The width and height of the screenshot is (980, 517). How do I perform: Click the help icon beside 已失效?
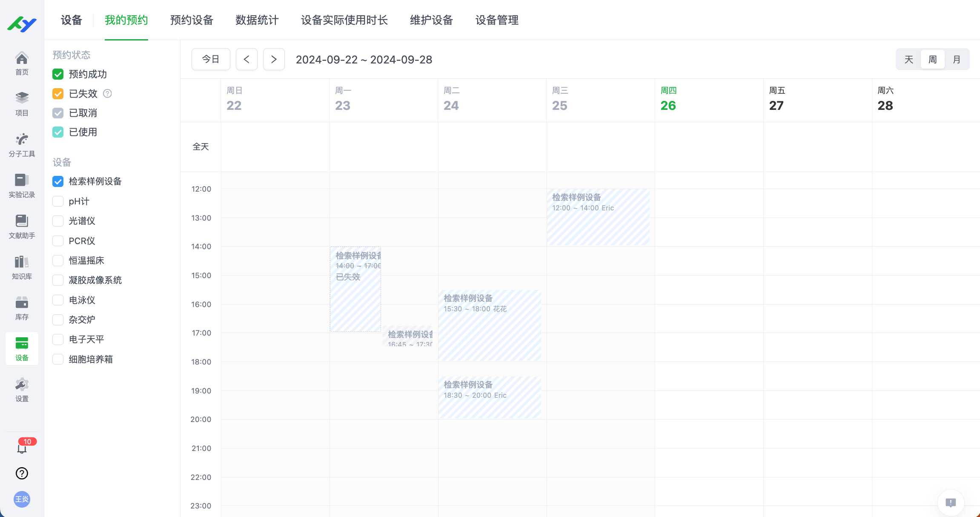tap(107, 93)
